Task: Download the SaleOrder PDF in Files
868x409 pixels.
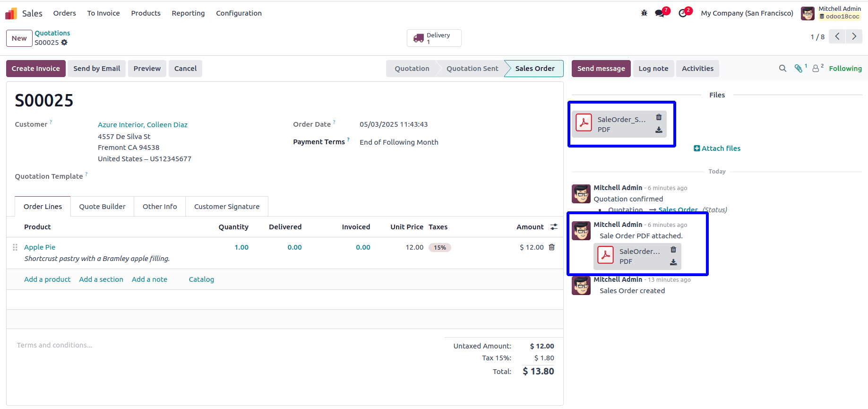Action: tap(659, 130)
